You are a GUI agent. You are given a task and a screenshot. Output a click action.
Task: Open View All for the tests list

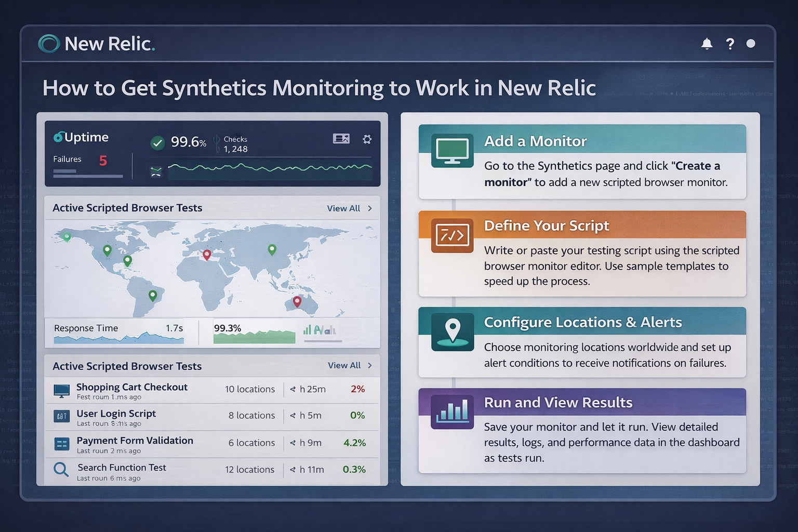[343, 365]
